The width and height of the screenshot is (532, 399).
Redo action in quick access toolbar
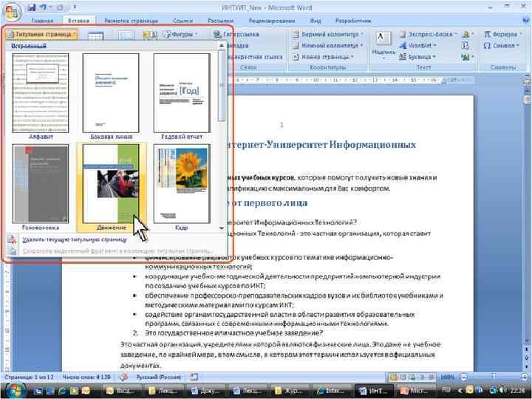58,7
